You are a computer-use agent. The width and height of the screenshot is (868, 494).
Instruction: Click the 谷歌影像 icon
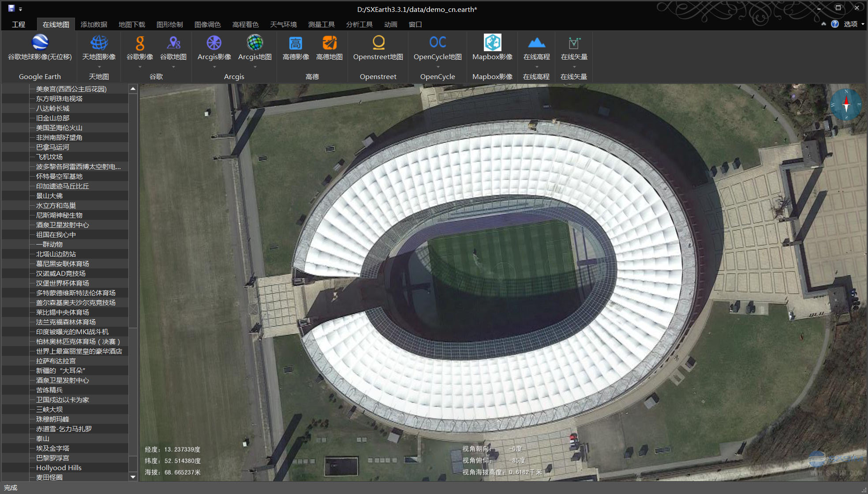tap(140, 42)
